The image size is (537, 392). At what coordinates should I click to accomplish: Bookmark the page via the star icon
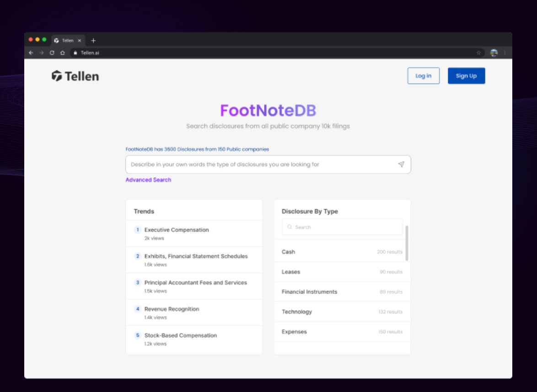click(x=479, y=53)
